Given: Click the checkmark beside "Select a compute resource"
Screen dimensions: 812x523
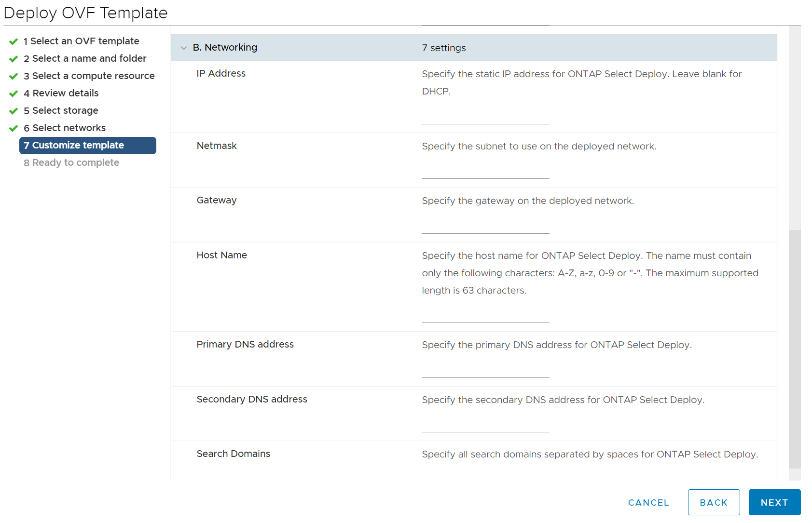Looking at the screenshot, I should click(14, 76).
